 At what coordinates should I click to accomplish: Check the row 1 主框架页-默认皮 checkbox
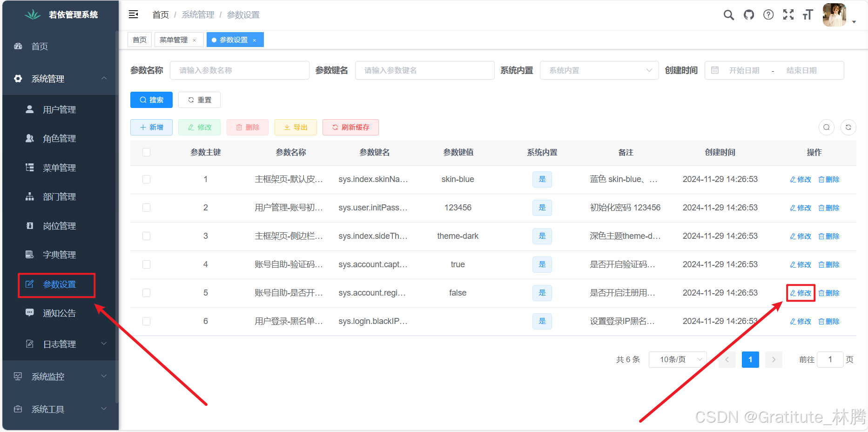pyautogui.click(x=146, y=179)
